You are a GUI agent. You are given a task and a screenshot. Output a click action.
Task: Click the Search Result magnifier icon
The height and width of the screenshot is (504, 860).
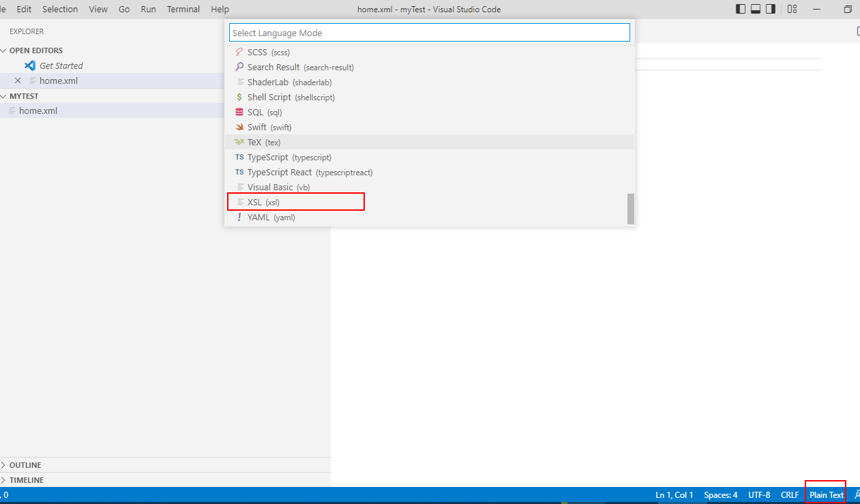point(239,67)
